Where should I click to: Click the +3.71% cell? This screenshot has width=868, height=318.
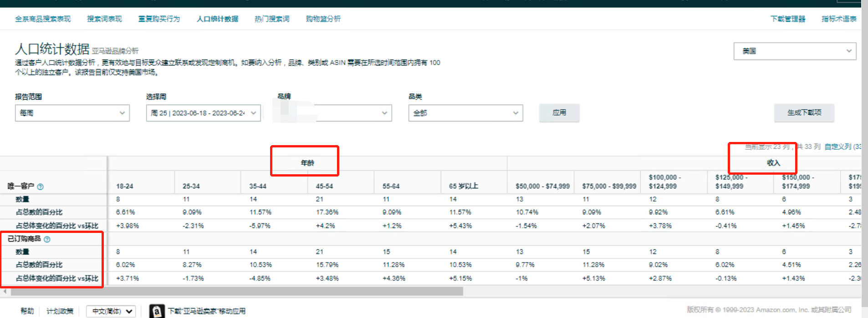coord(128,278)
